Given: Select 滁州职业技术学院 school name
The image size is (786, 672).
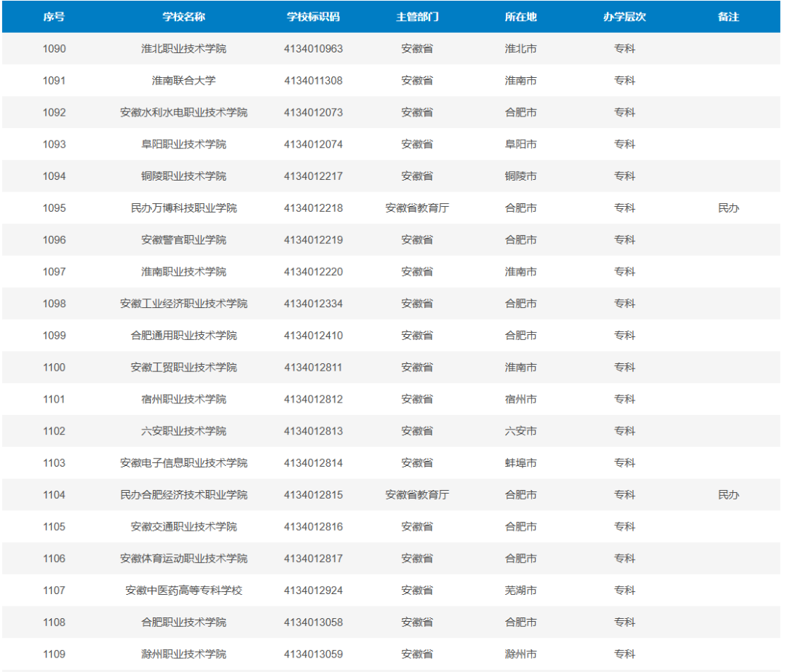Looking at the screenshot, I should 183,654.
